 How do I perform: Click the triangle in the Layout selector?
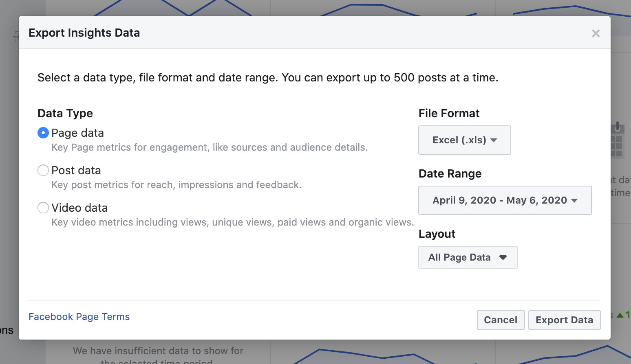click(504, 257)
